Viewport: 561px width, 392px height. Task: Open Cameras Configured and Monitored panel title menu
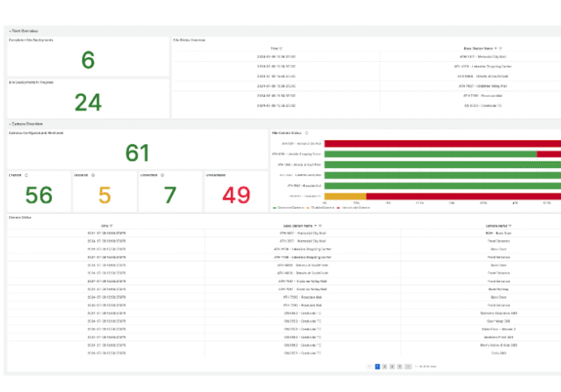[35, 133]
